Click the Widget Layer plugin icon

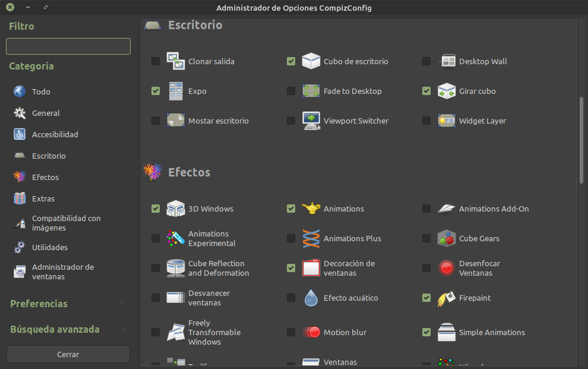click(x=446, y=120)
